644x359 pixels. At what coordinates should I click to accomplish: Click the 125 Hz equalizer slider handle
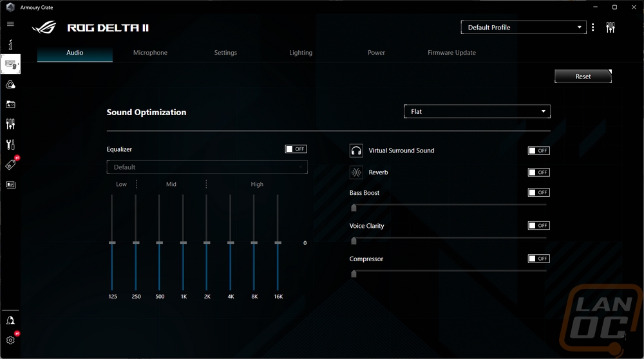click(x=112, y=243)
